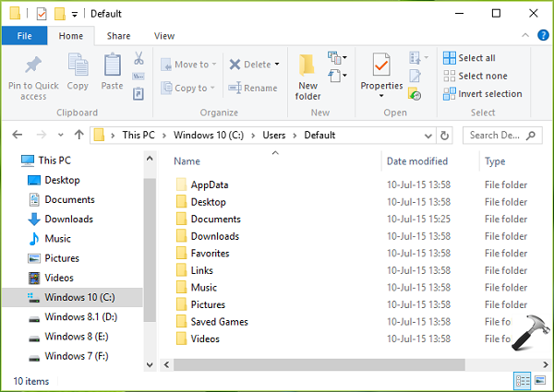Expand the Delete dropdown arrow
The image size is (554, 392).
(x=277, y=65)
